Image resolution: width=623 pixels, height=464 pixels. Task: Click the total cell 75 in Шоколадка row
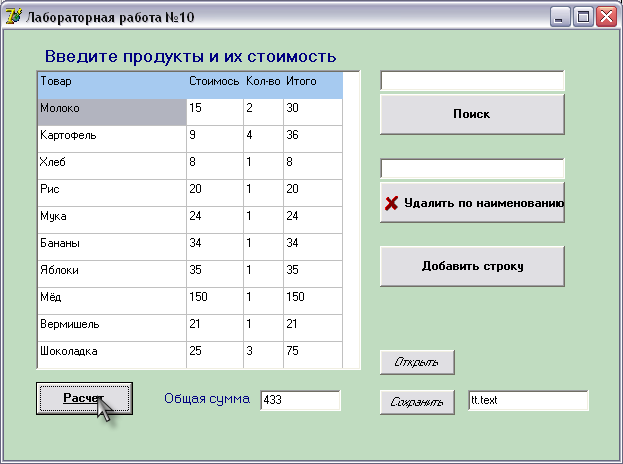pyautogui.click(x=313, y=355)
